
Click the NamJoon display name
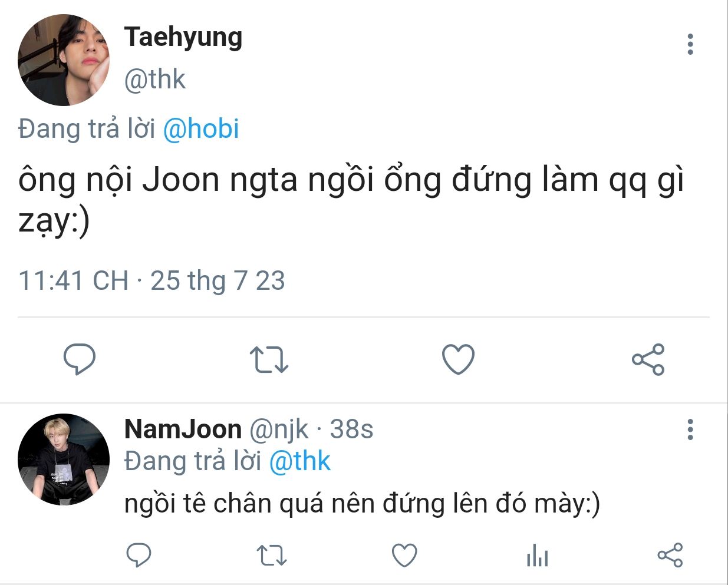(x=183, y=429)
